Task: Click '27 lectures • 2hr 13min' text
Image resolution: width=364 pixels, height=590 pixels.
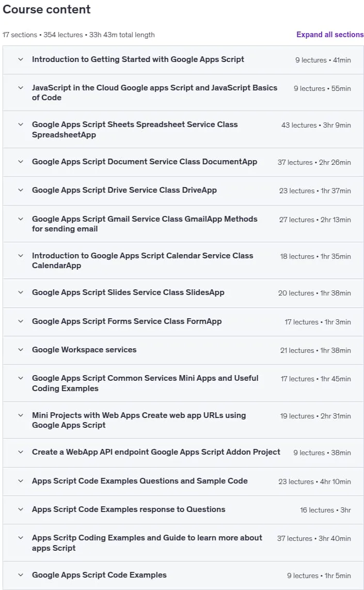Action: [x=315, y=220]
